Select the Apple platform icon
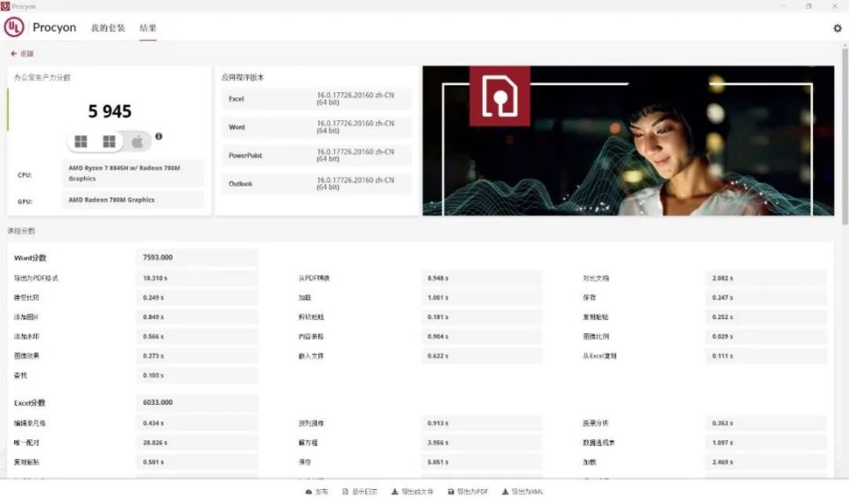Viewport: 849px width, 504px height. tap(138, 141)
